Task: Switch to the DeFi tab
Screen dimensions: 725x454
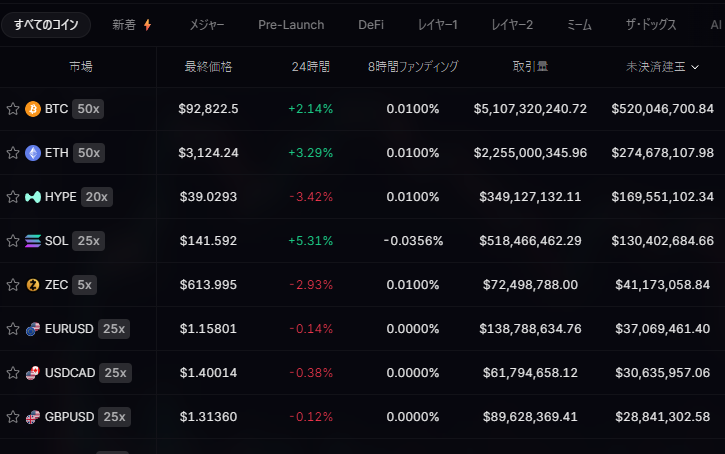Action: 371,25
